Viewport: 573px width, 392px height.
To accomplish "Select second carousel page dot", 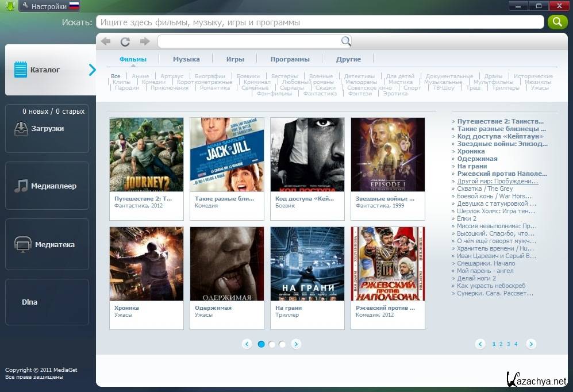I will coord(272,344).
